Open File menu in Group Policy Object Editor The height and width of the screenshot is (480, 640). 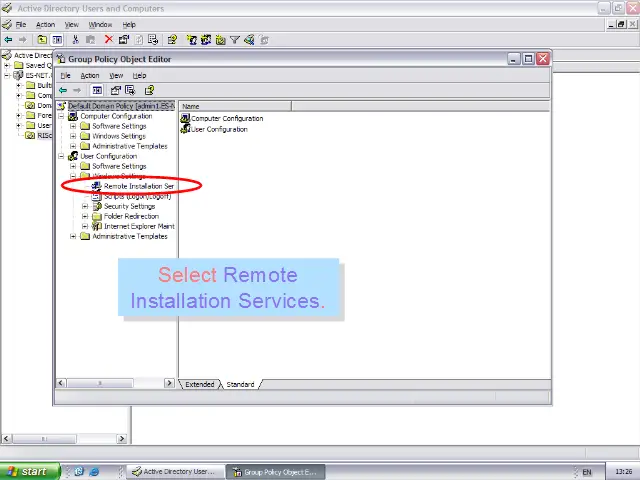pos(65,76)
